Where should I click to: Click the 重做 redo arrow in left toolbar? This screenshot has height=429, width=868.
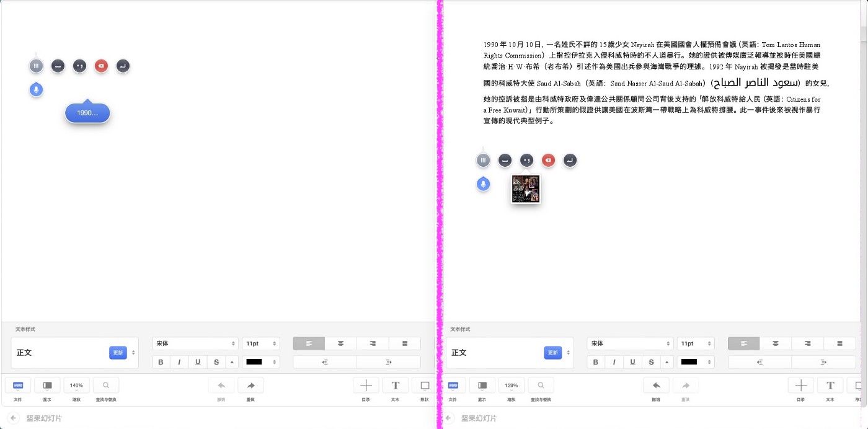pyautogui.click(x=250, y=385)
